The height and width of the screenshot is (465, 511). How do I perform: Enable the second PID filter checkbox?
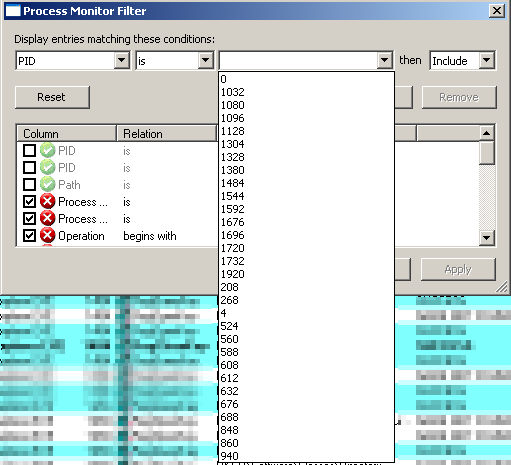pyautogui.click(x=29, y=167)
